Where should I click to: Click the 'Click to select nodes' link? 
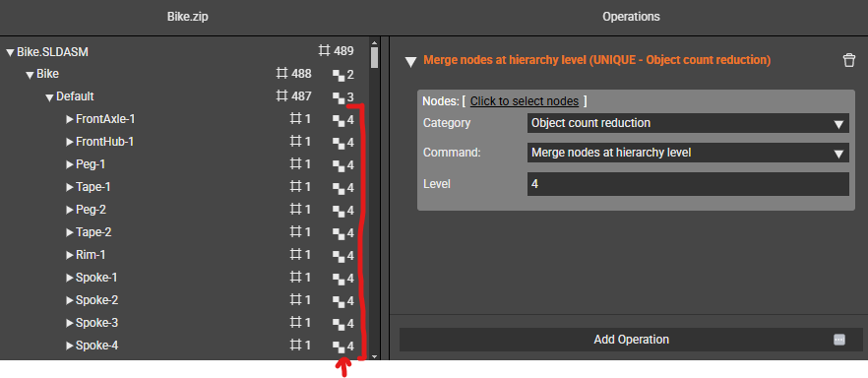(525, 101)
